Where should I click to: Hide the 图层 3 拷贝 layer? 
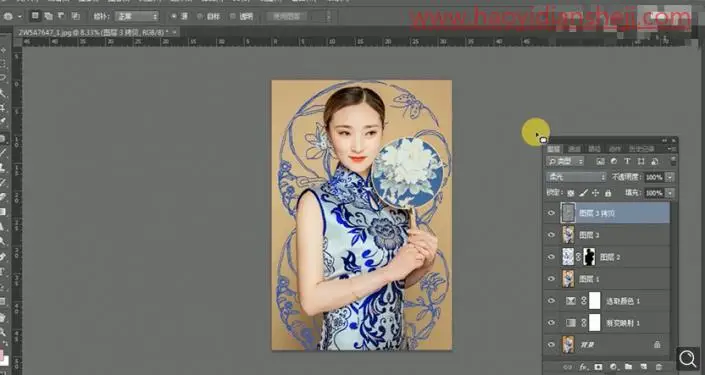[x=551, y=213]
